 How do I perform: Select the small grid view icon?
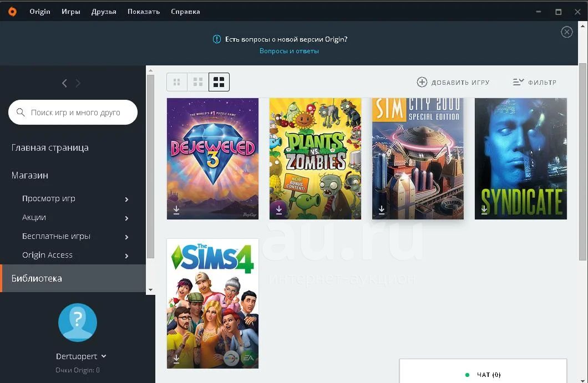tap(176, 81)
